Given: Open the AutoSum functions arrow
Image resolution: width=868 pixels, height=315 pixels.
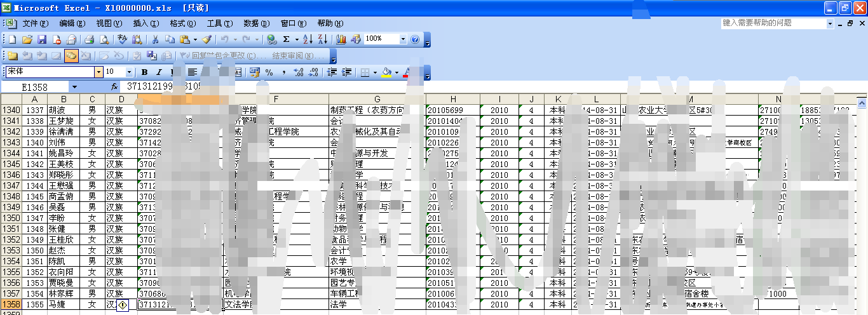Looking at the screenshot, I should (296, 39).
